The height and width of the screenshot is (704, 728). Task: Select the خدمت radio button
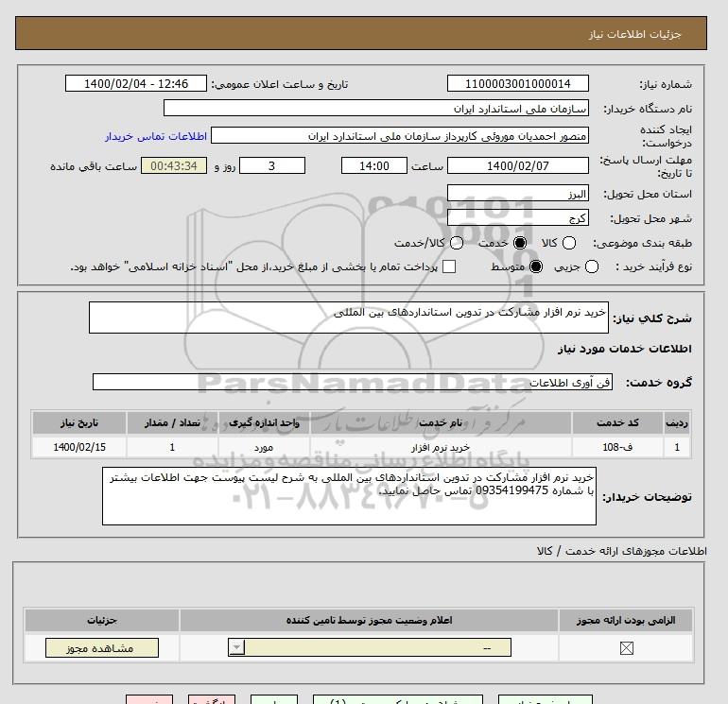(x=520, y=243)
